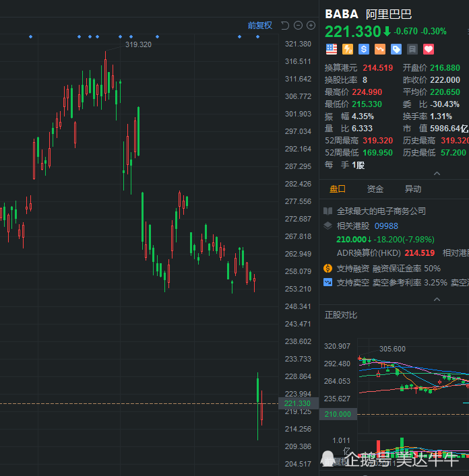Click the 全球最大的电子商务公司 description
The image size is (469, 476).
click(381, 211)
